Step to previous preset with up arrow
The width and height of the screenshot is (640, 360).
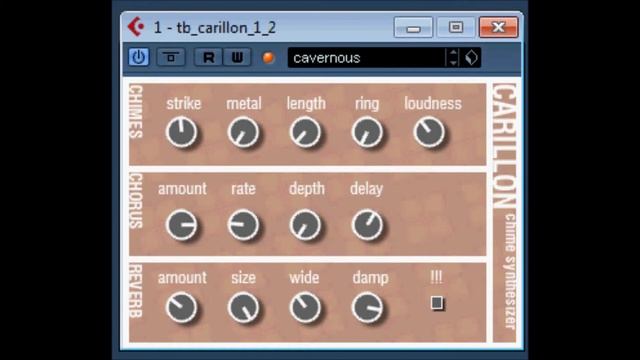(x=453, y=53)
